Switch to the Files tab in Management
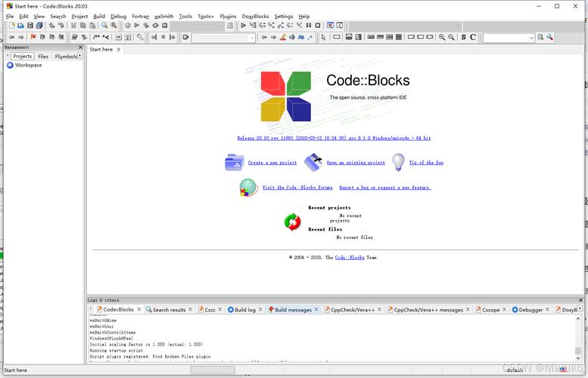Image resolution: width=588 pixels, height=378 pixels. pos(43,56)
